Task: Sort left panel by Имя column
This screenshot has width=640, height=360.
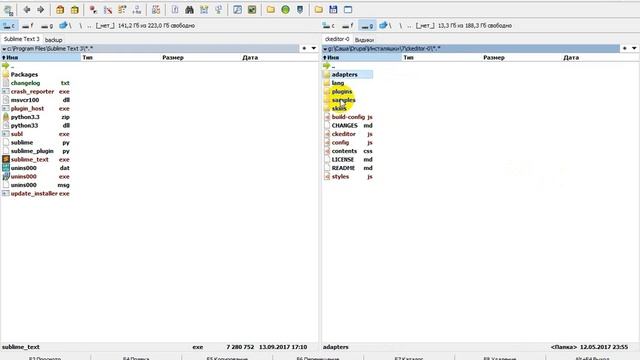Action: point(40,58)
